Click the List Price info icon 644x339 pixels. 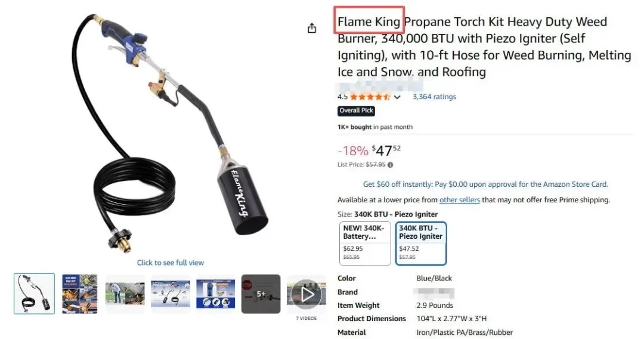tap(390, 165)
